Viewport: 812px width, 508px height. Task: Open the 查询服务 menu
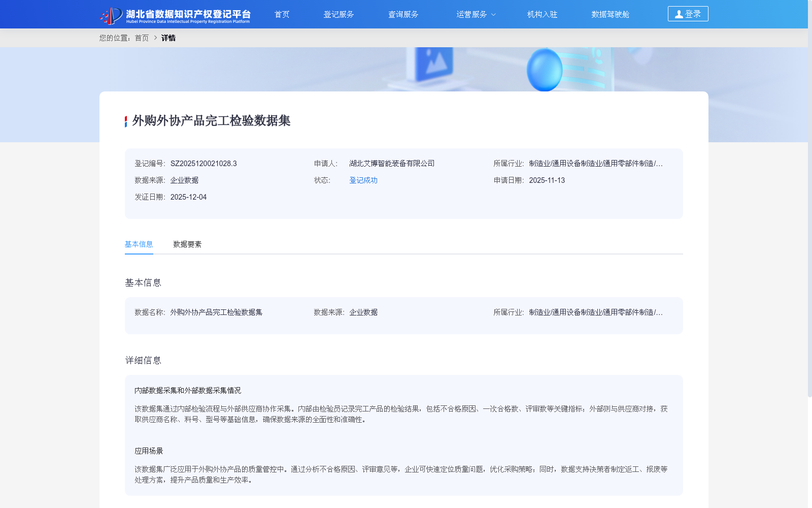tap(403, 14)
